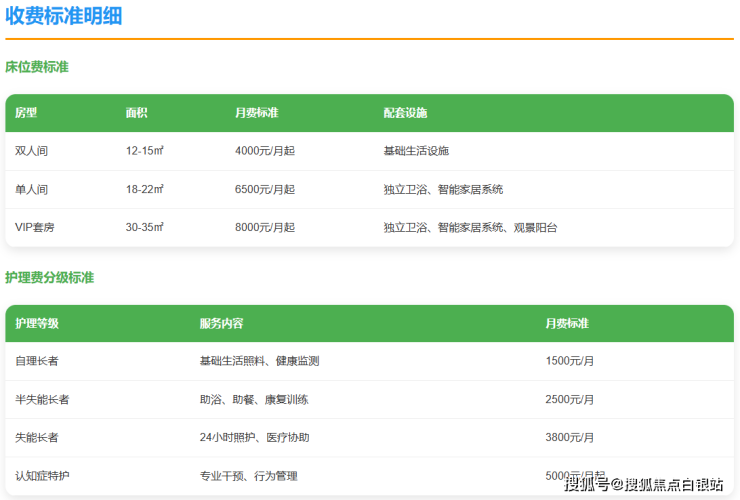Click the 助浴、助餐、康复训练 service cell
The width and height of the screenshot is (740, 500).
(x=253, y=399)
